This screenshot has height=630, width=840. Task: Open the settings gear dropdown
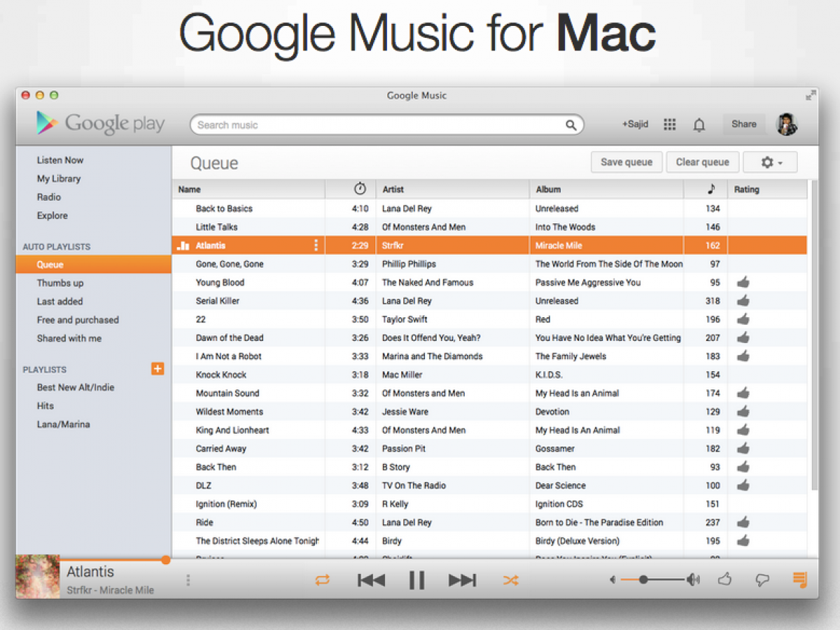click(770, 162)
